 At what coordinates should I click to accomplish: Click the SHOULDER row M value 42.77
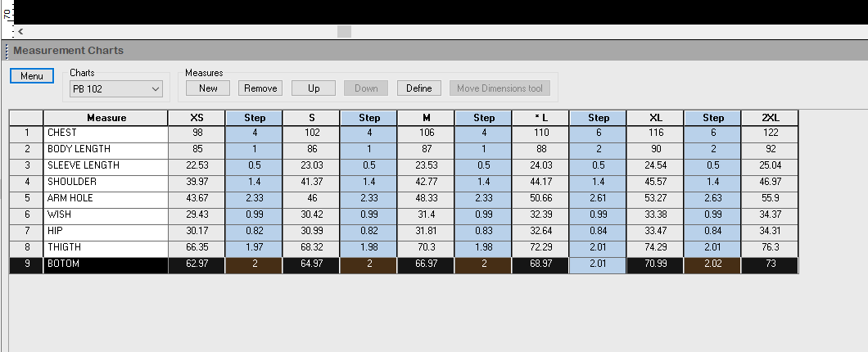426,183
